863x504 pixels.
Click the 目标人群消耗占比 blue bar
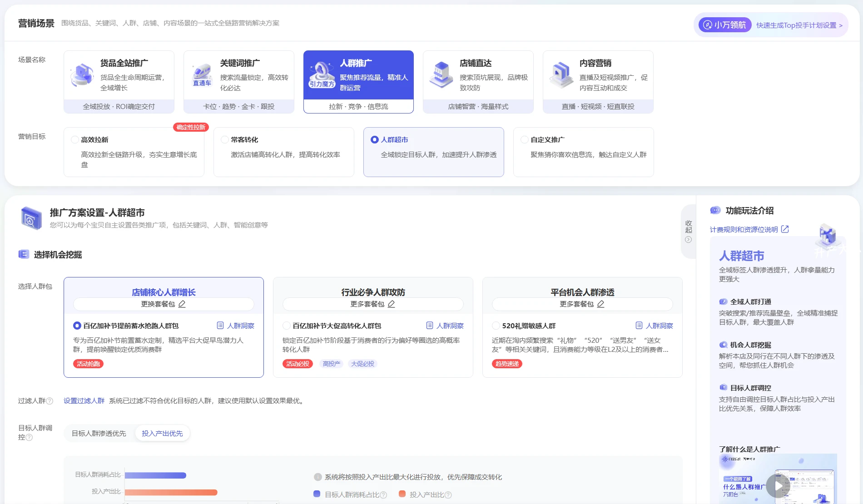click(155, 475)
